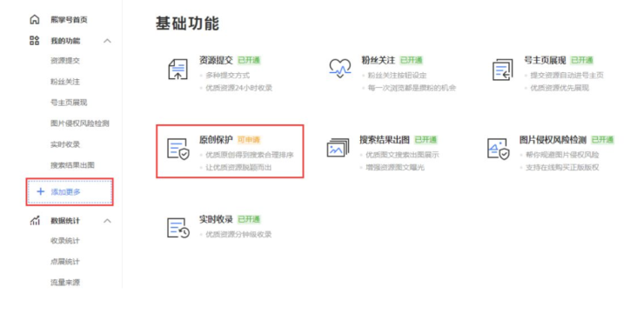Click the 我的功能 section label
Screen dimensions: 644x320
65,41
